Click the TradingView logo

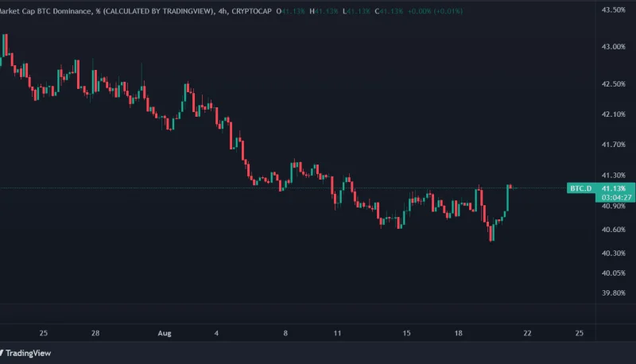25,354
